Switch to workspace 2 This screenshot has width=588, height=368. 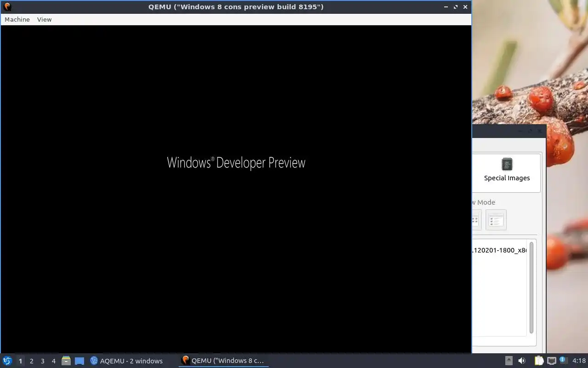(x=31, y=361)
